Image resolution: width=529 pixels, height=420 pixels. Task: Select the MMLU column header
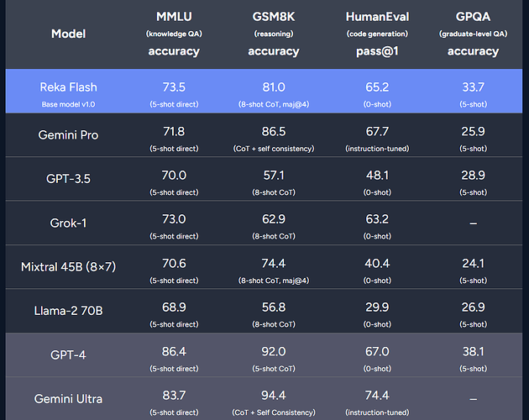click(174, 17)
